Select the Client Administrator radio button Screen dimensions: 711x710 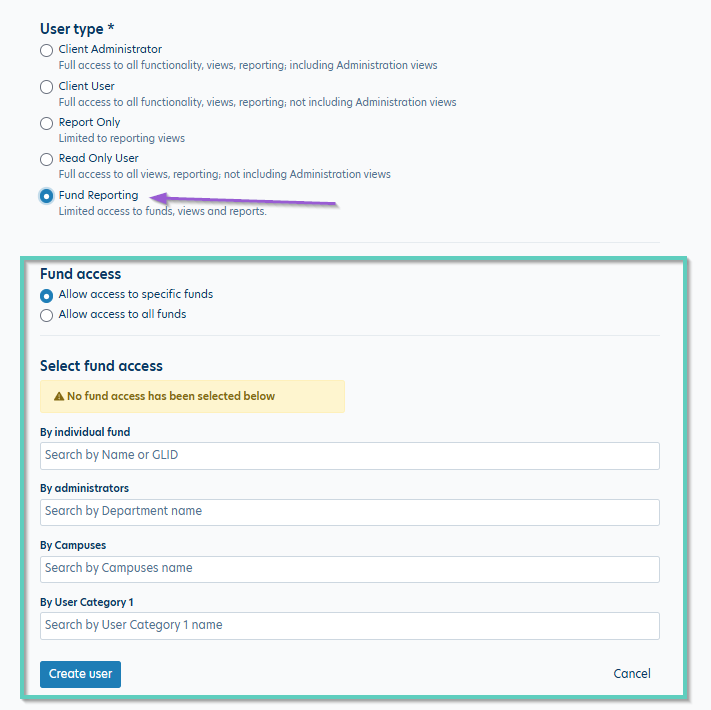coord(47,50)
